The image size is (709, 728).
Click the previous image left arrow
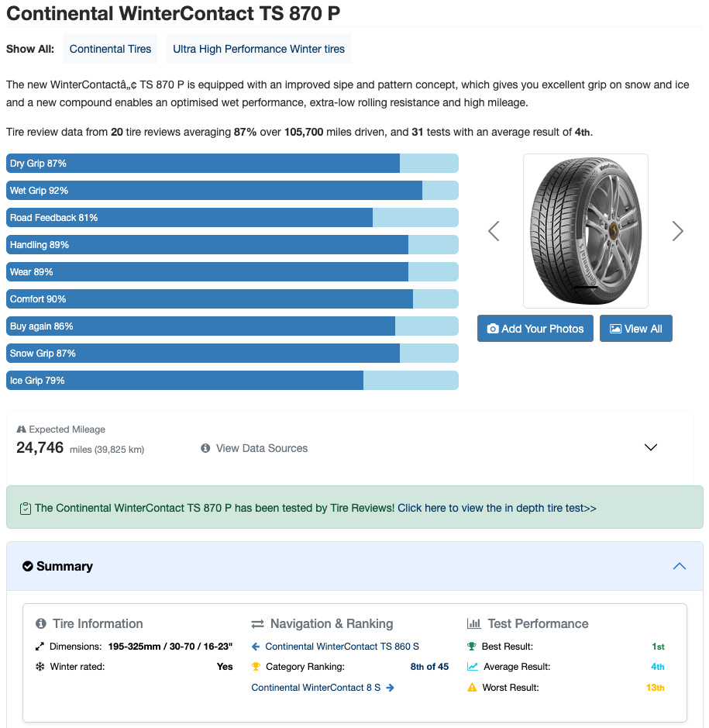coord(494,231)
